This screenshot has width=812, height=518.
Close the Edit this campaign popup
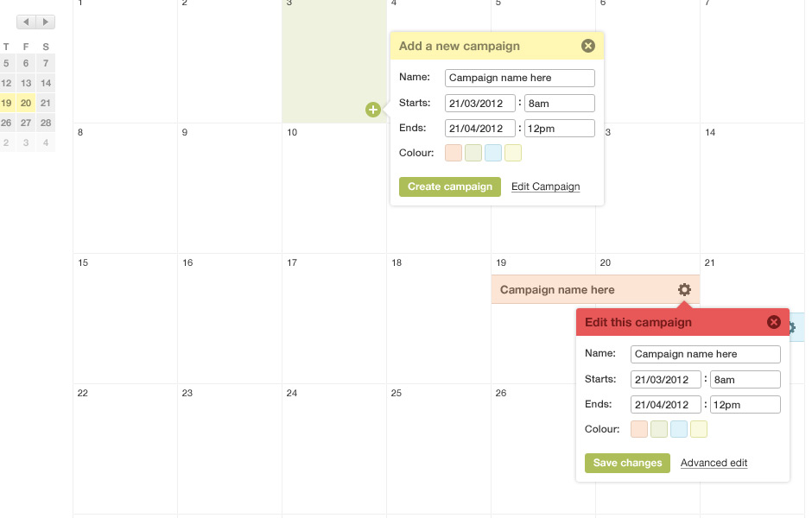(774, 322)
